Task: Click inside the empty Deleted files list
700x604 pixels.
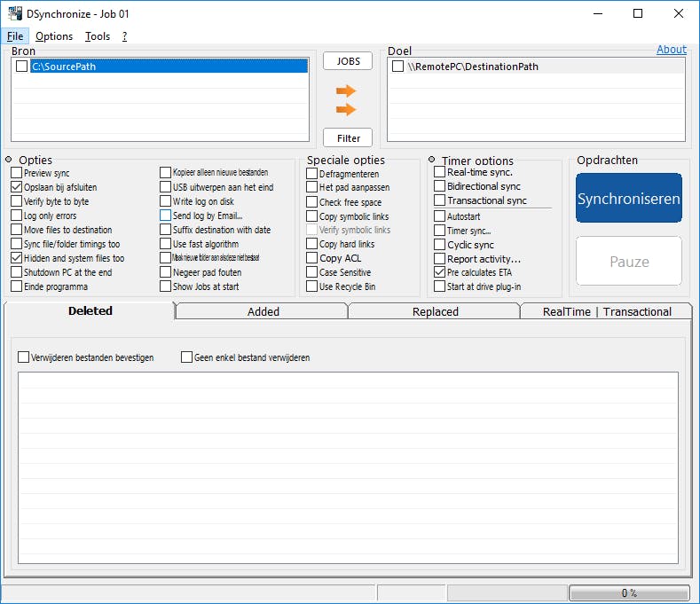Action: [348, 467]
